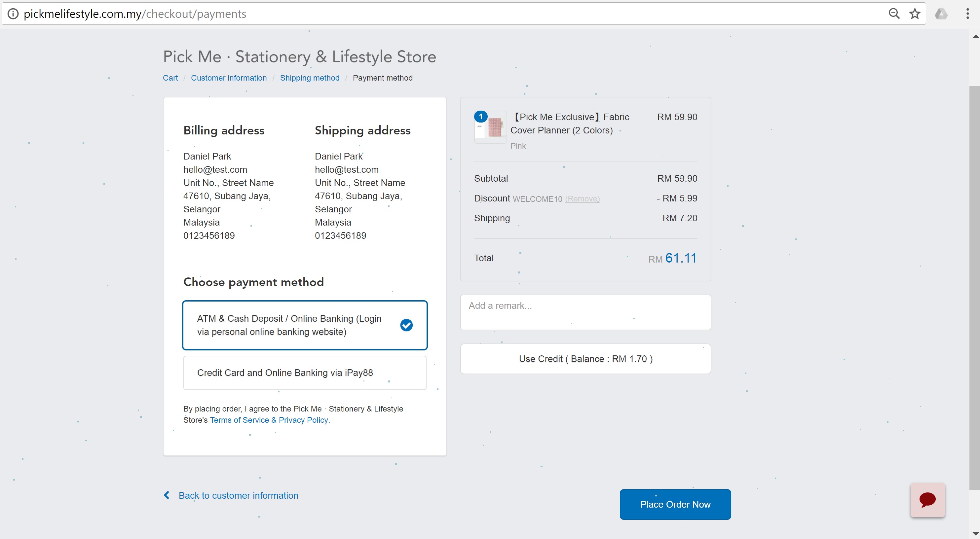Click the vertical scrollbar thumb

tap(974, 288)
